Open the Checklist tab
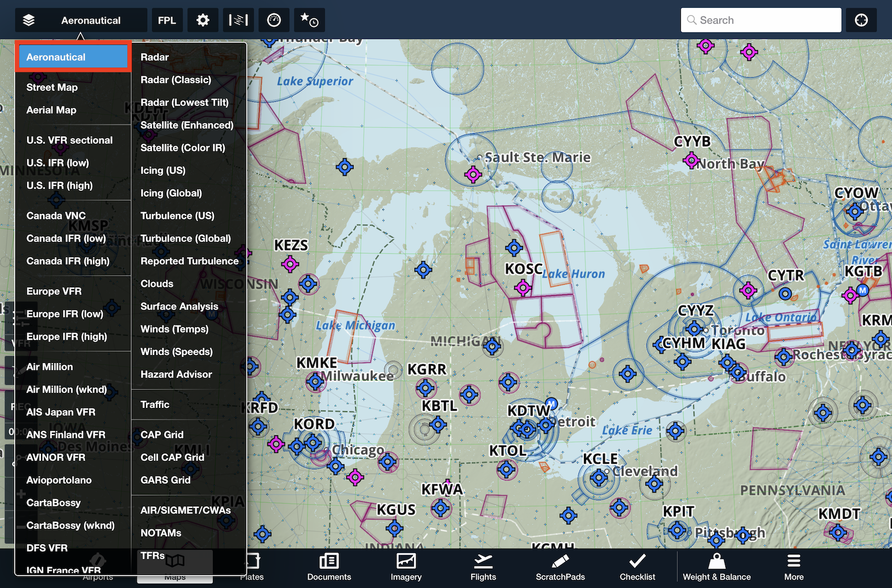The width and height of the screenshot is (892, 588). pyautogui.click(x=637, y=567)
